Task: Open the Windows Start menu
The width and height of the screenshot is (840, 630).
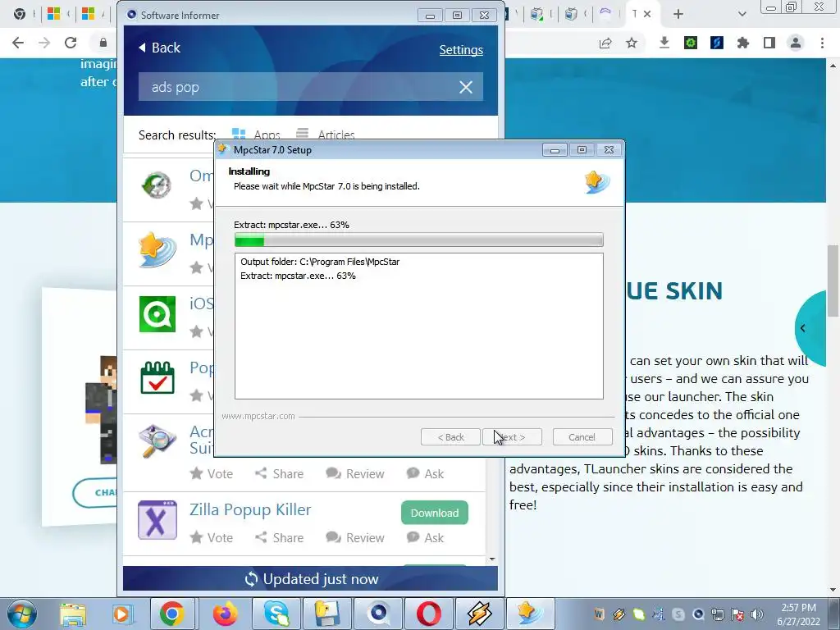Action: tap(21, 614)
